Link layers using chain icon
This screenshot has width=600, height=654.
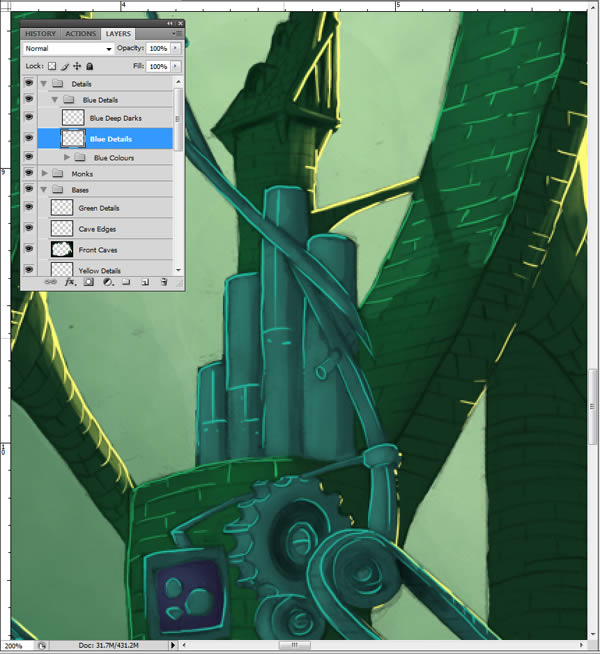click(x=51, y=282)
